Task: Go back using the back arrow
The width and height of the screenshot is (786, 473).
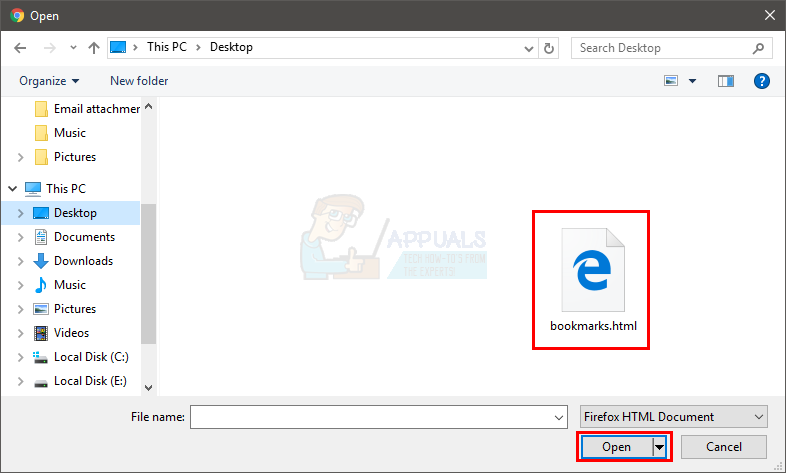Action: point(20,48)
